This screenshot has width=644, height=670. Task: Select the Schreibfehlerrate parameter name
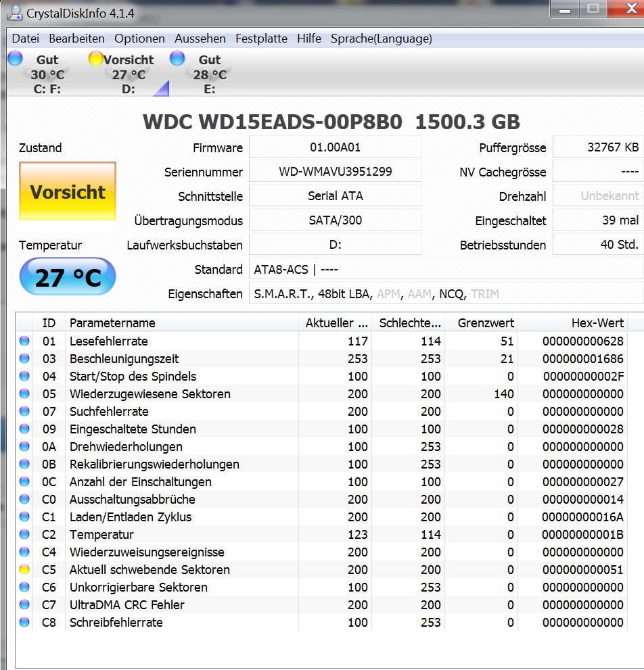click(x=116, y=622)
